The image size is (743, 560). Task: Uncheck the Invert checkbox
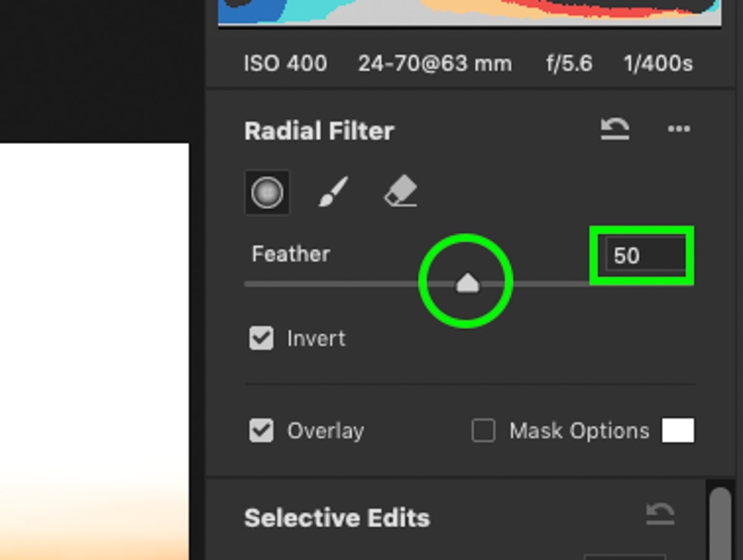point(261,338)
